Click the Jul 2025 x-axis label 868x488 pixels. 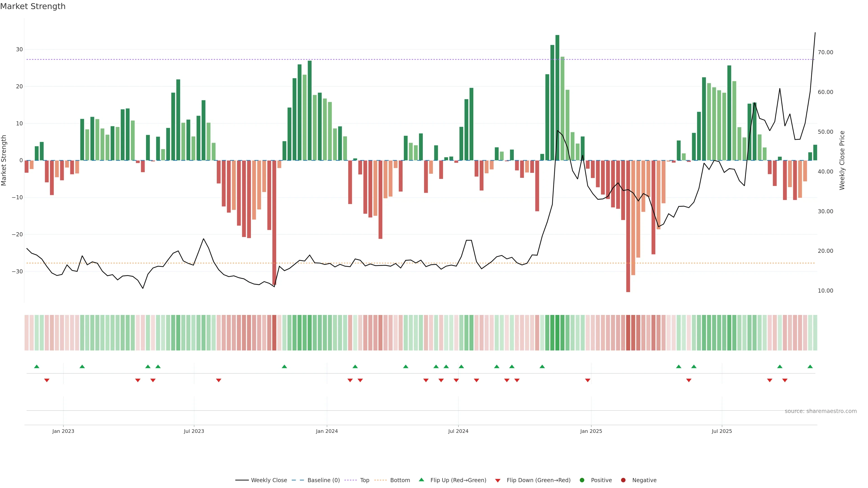pyautogui.click(x=722, y=431)
